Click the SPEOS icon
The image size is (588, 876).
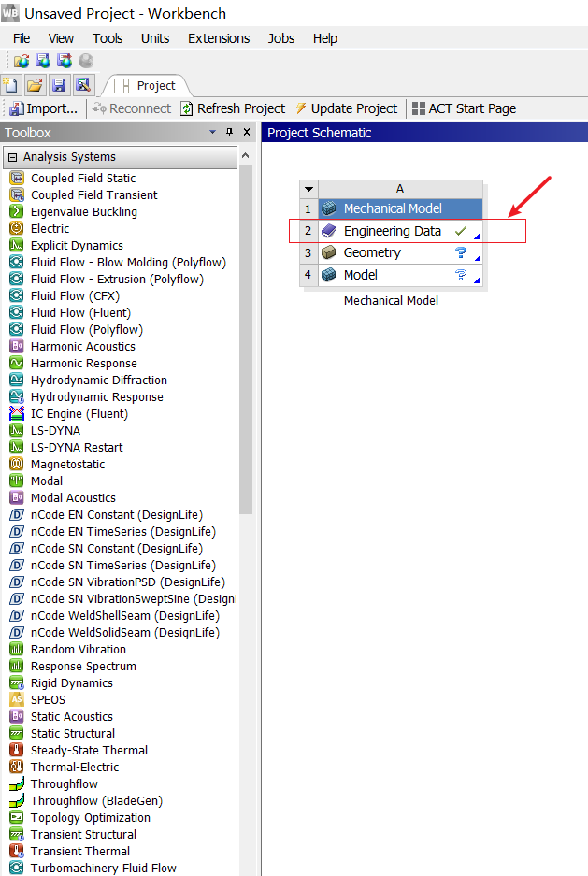pos(17,699)
